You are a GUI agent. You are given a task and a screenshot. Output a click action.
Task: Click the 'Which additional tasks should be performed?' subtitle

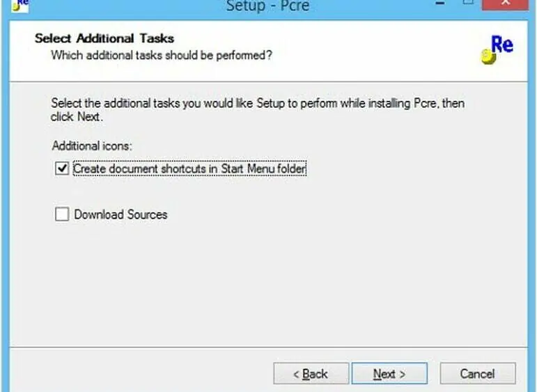tap(162, 55)
